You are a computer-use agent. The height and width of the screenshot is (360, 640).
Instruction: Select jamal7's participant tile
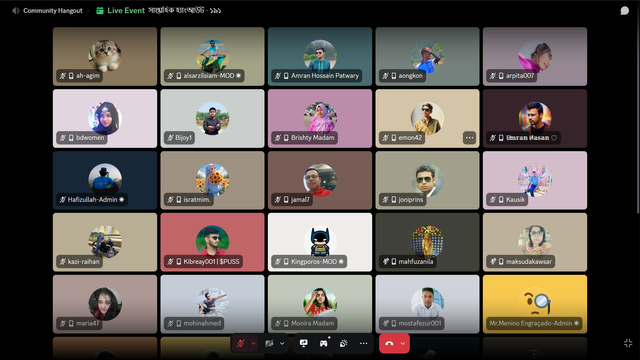(x=320, y=180)
